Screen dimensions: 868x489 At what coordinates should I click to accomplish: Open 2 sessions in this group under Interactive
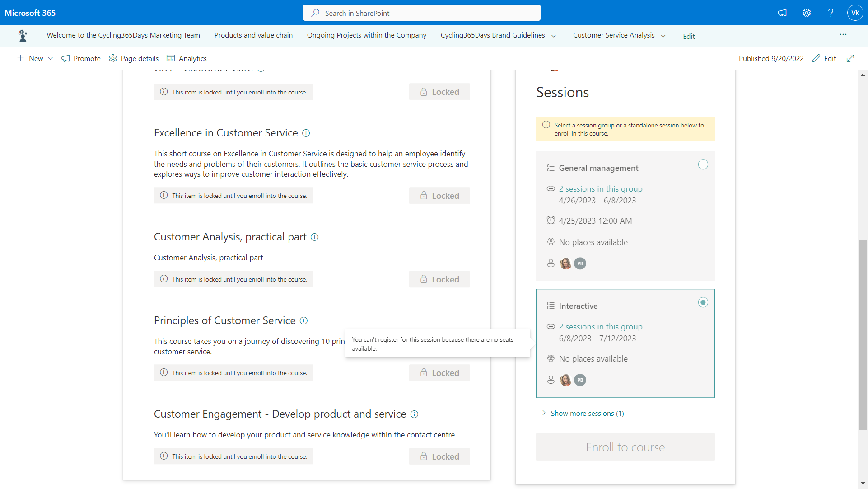pyautogui.click(x=600, y=327)
